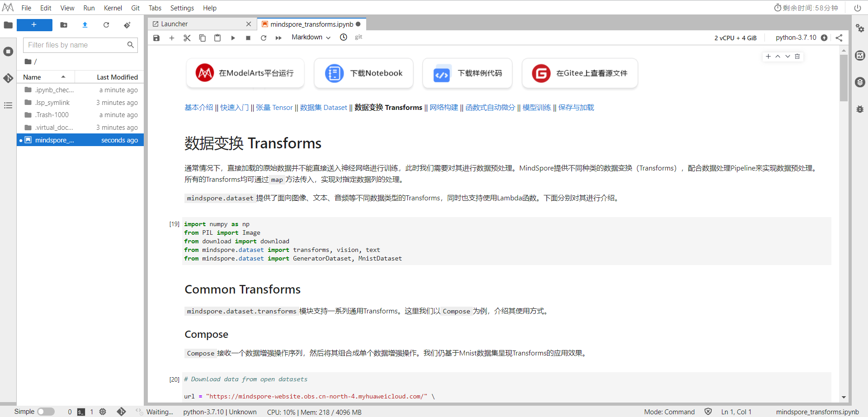The image size is (868, 417).
Task: Click the kernel lightning status icon
Action: pyautogui.click(x=824, y=38)
